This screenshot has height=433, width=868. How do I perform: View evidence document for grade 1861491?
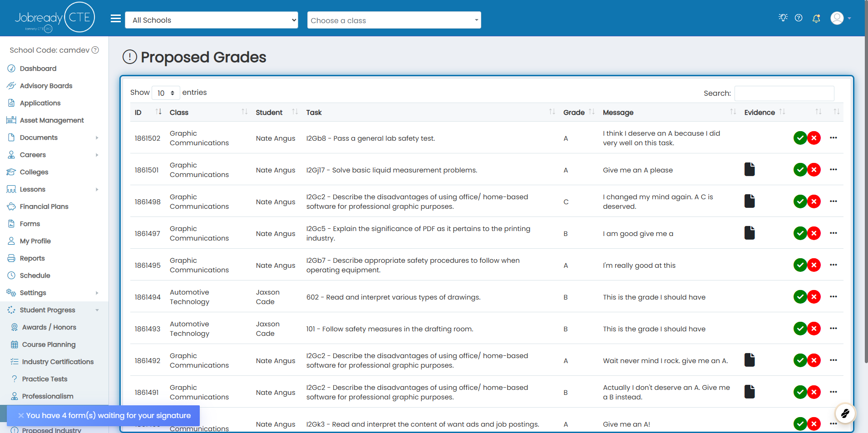750,392
